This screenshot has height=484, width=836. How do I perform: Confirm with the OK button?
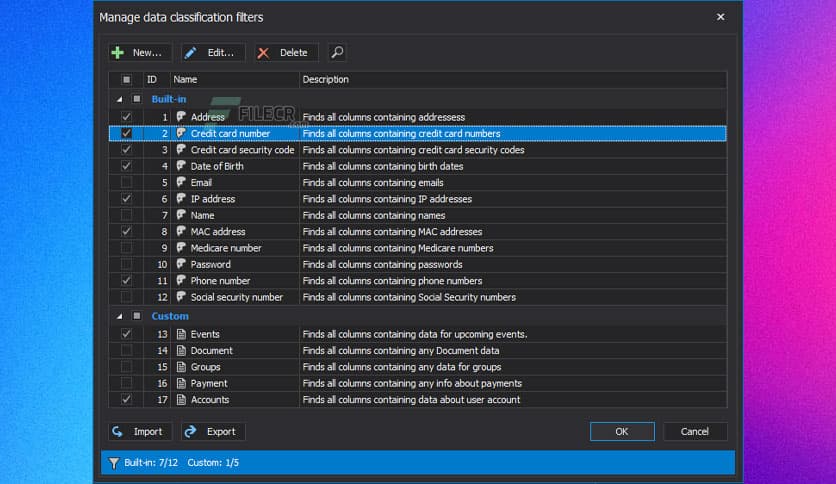[x=622, y=431]
